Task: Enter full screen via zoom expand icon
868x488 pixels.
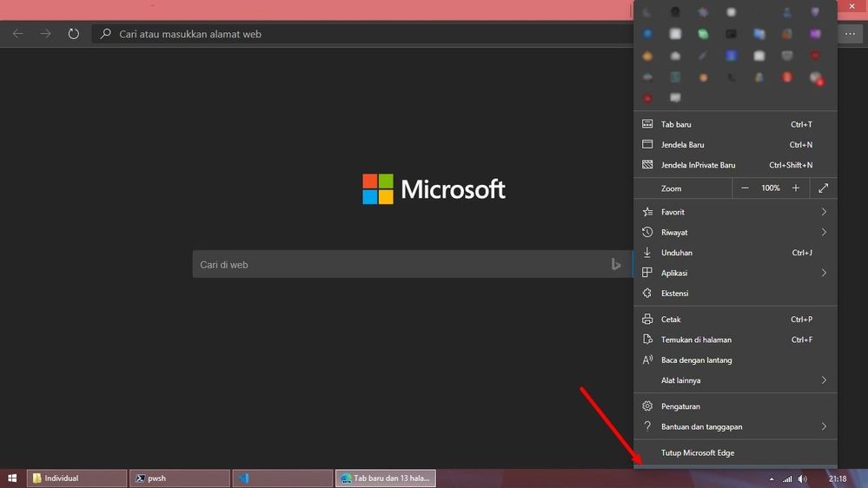Action: coord(823,188)
